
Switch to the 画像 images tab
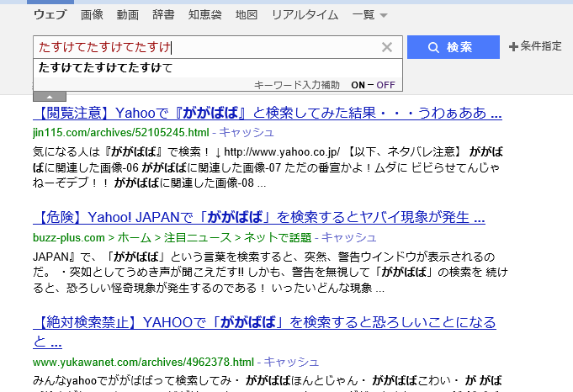point(93,15)
